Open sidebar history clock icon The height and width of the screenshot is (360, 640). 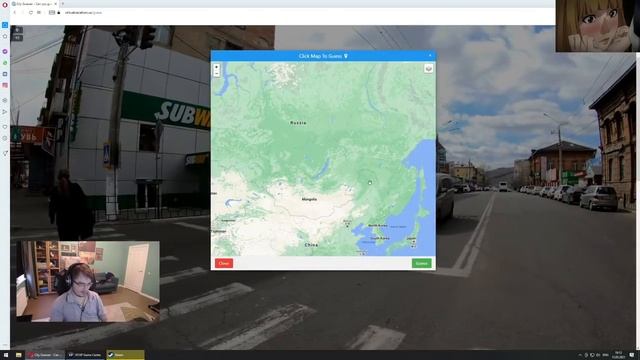pyautogui.click(x=5, y=138)
